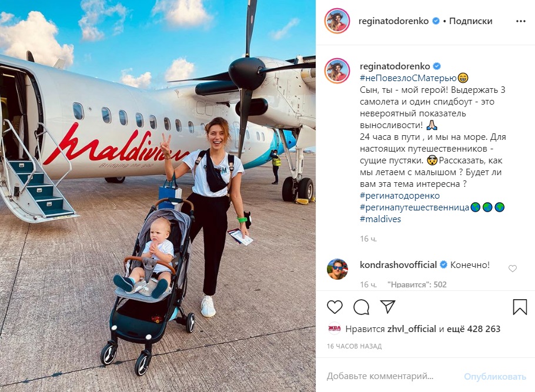Like the post with the heart icon

[335, 307]
